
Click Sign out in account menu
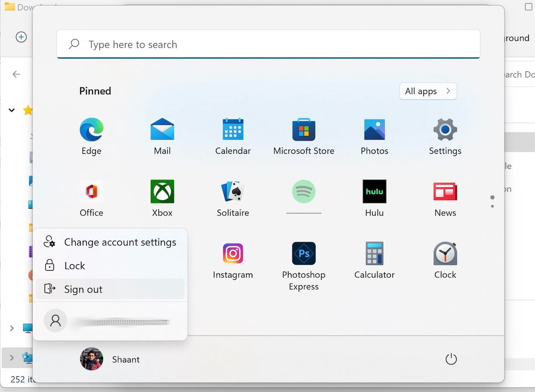[110, 289]
